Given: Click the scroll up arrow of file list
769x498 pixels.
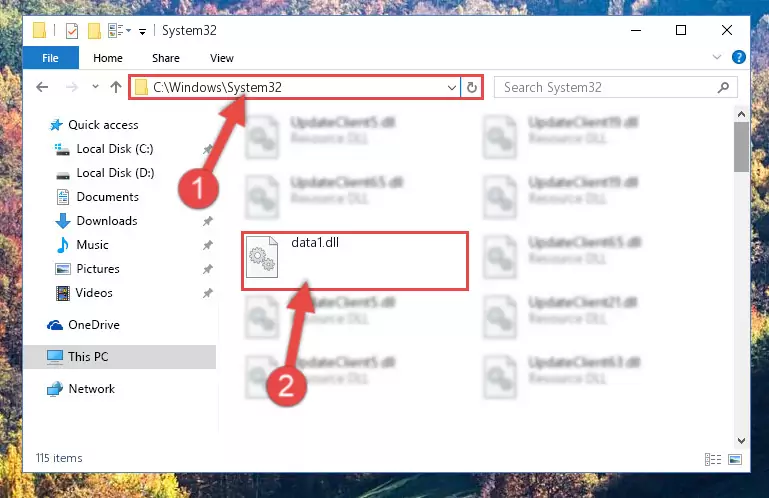Looking at the screenshot, I should tap(741, 114).
